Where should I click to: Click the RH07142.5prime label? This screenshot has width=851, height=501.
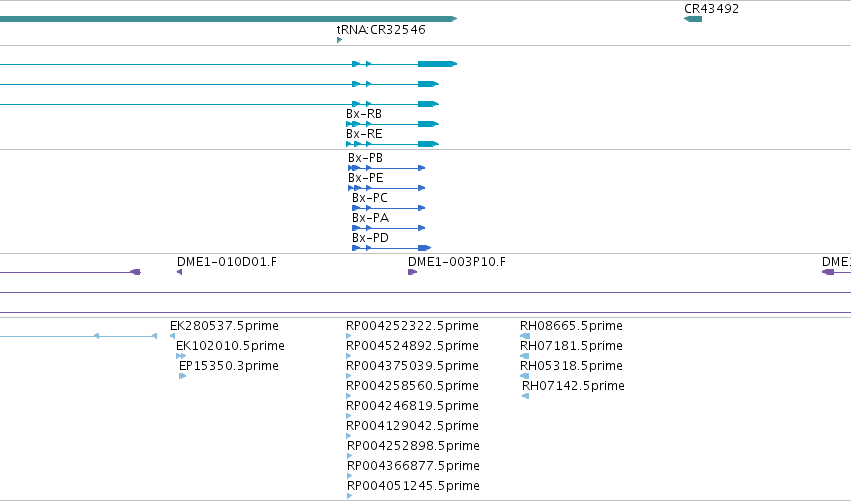(x=573, y=386)
